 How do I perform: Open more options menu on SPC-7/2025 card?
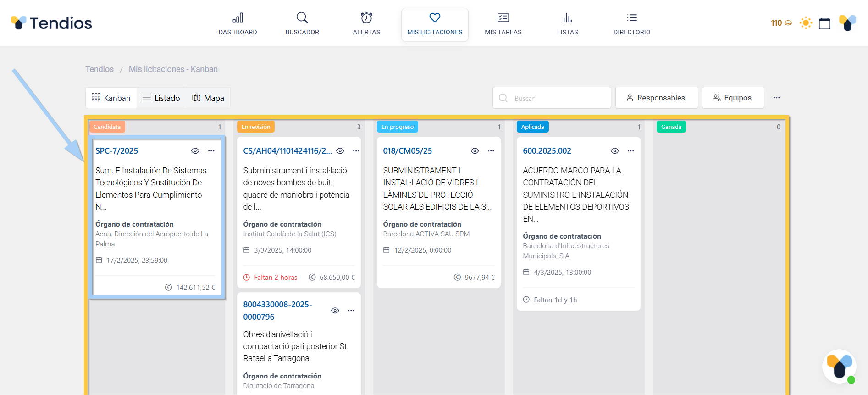211,151
